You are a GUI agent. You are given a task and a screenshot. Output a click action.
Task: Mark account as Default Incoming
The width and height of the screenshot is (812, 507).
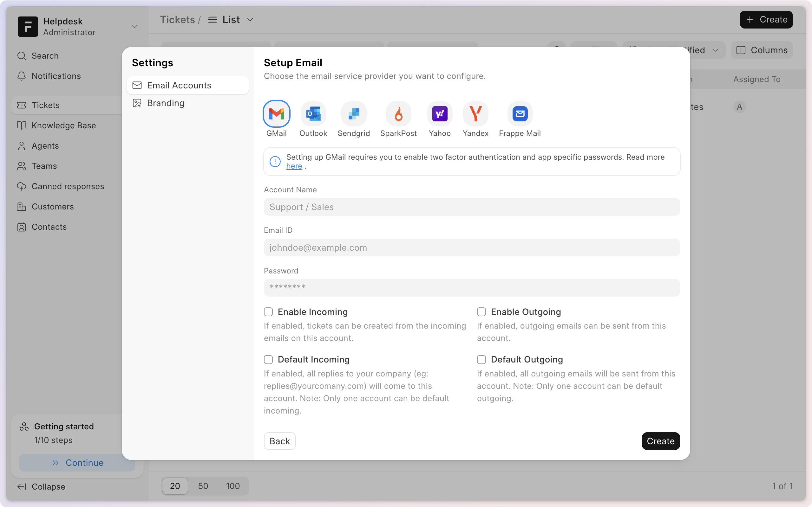click(268, 359)
